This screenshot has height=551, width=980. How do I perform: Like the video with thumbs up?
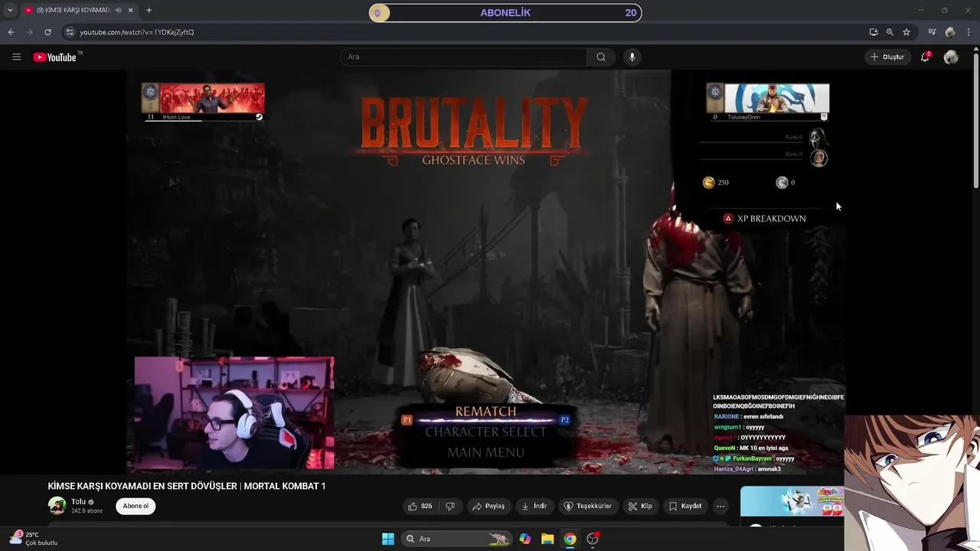420,506
